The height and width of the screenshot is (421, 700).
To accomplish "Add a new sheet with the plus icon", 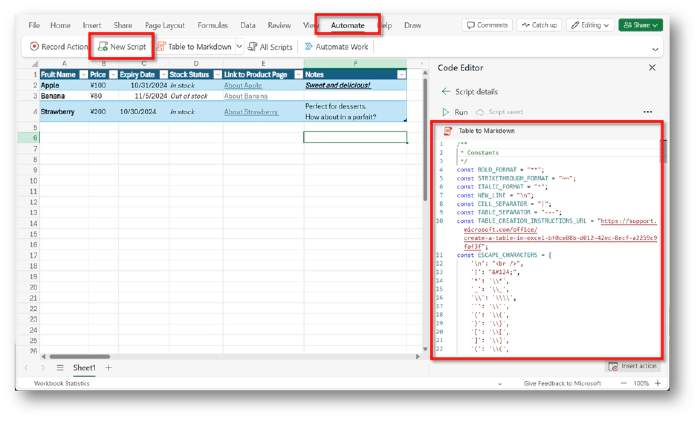I will (x=109, y=367).
